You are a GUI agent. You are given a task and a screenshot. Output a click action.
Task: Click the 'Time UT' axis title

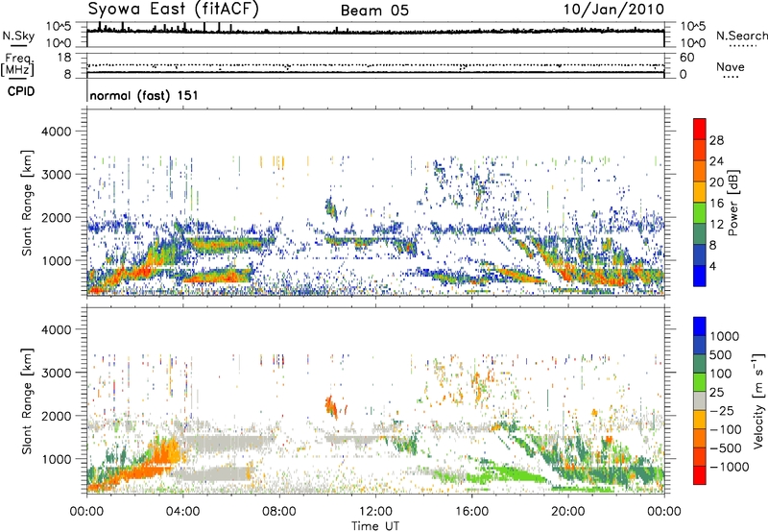375,526
